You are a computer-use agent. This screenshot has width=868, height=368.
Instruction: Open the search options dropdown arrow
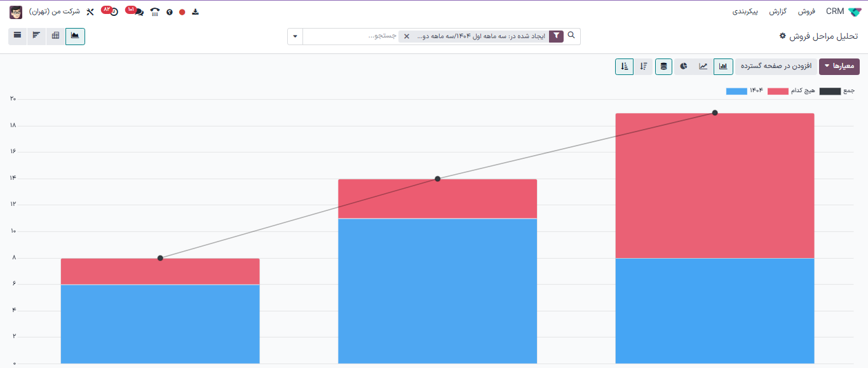[x=295, y=36]
